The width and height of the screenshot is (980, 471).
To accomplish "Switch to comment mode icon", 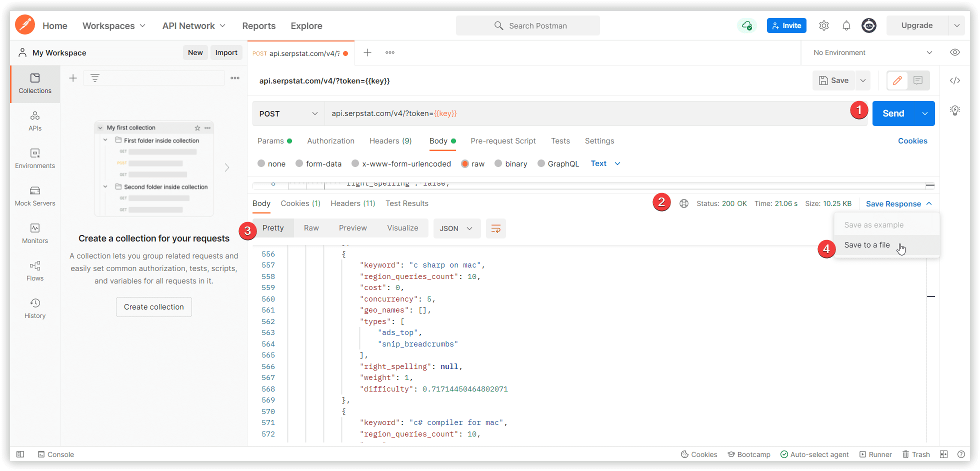I will (x=918, y=80).
